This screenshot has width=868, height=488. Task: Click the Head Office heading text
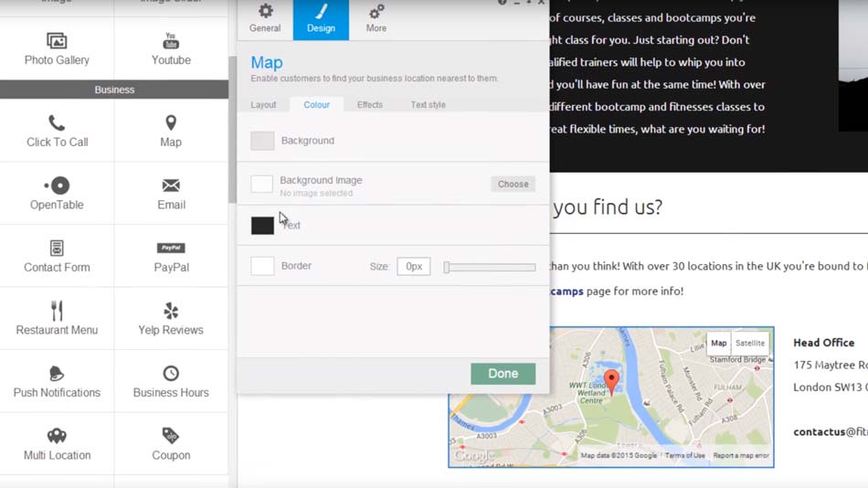824,343
